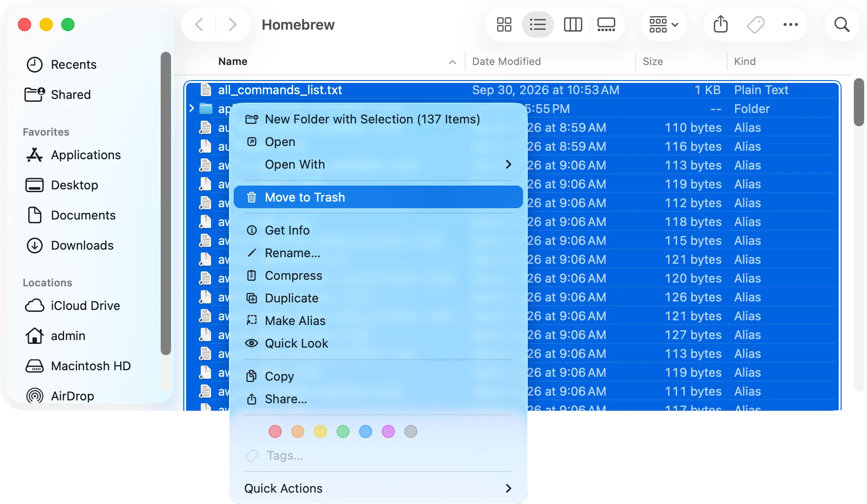The width and height of the screenshot is (867, 504).
Task: Sort by the Date Modified column header
Action: click(x=507, y=62)
